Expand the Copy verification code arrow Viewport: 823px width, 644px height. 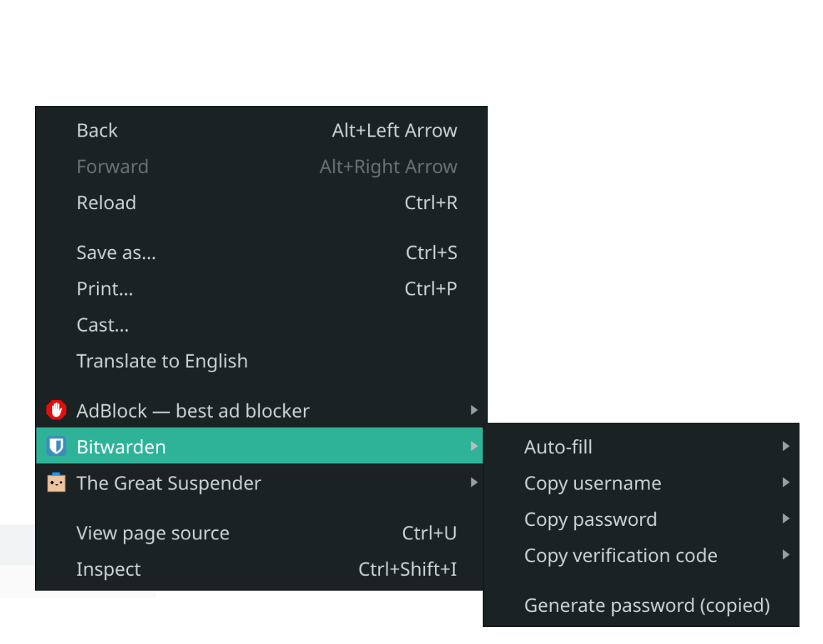pos(786,555)
